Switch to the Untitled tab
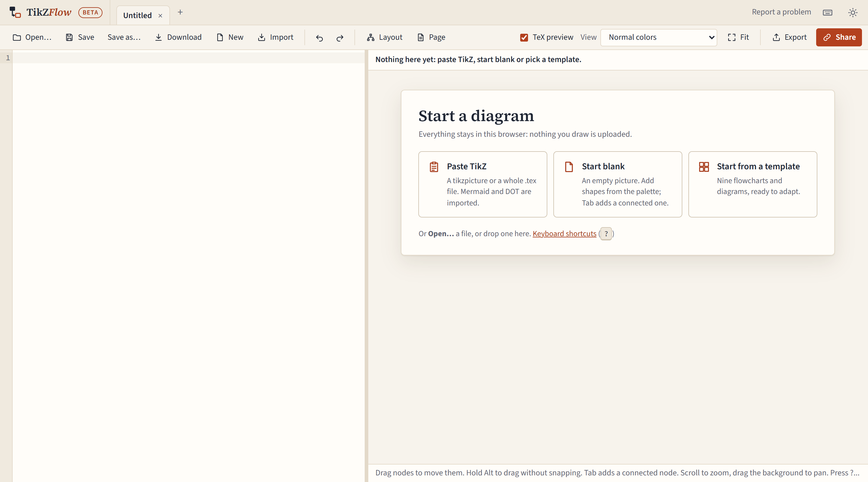The width and height of the screenshot is (868, 482). (137, 15)
